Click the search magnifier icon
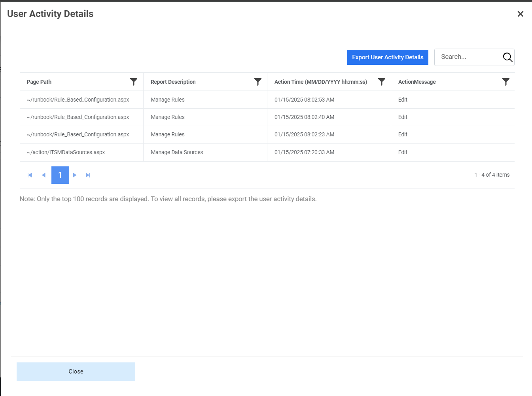Image resolution: width=532 pixels, height=396 pixels. coord(507,57)
